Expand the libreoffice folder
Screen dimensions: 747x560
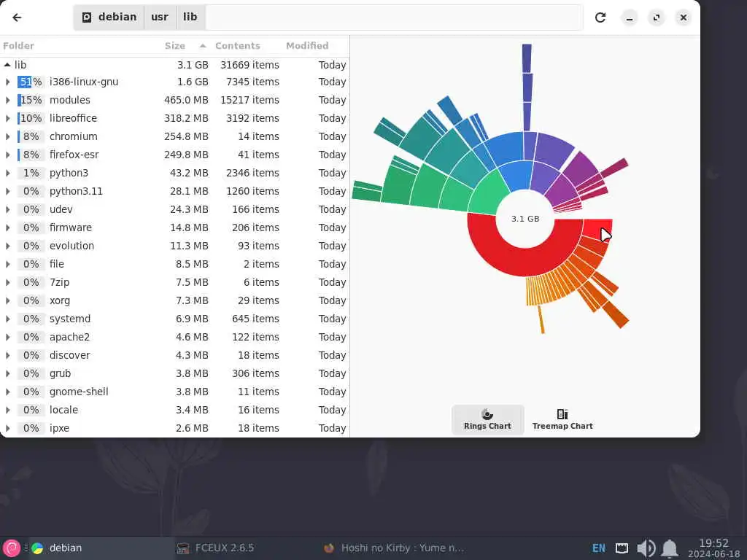coord(7,118)
